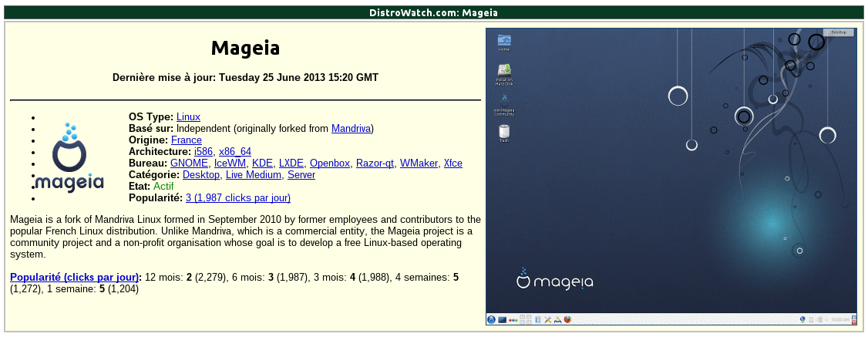Viewport: 868px width, 337px height.
Task: Click the Trash icon in screenshot
Action: click(x=503, y=133)
